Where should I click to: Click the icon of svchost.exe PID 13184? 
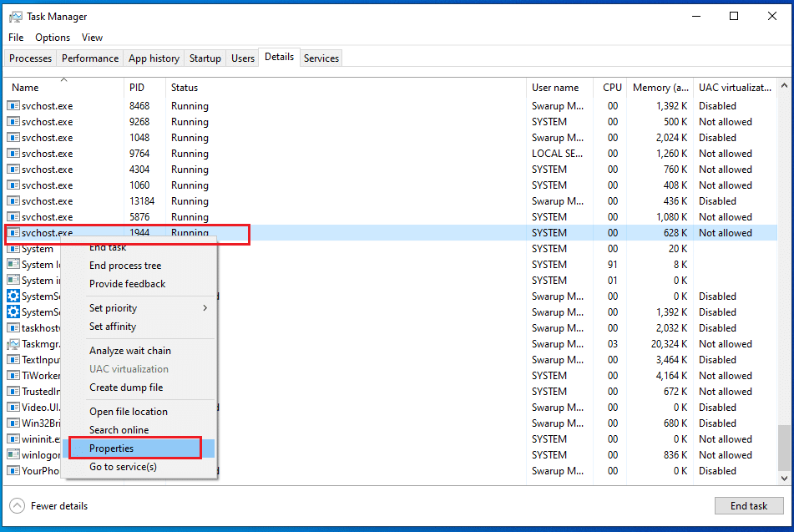(13, 200)
